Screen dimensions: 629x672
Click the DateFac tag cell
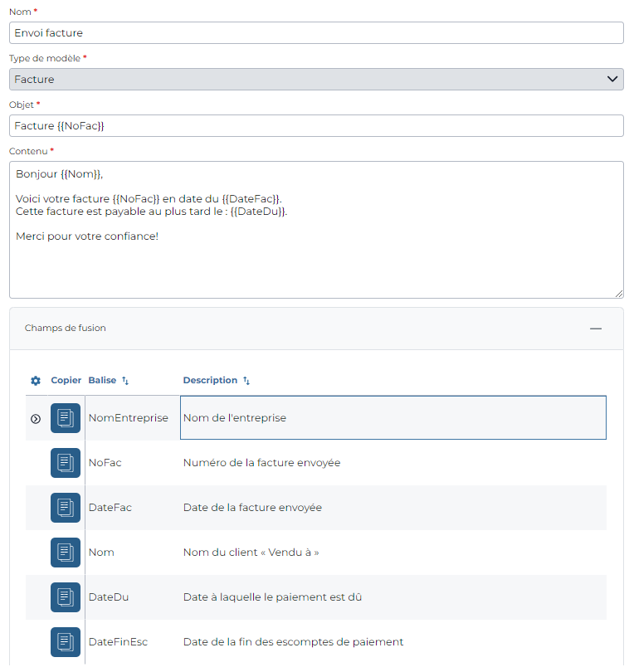pos(133,508)
